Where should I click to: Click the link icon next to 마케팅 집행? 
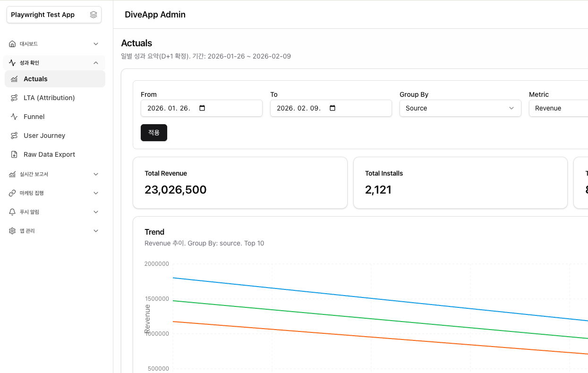point(12,193)
